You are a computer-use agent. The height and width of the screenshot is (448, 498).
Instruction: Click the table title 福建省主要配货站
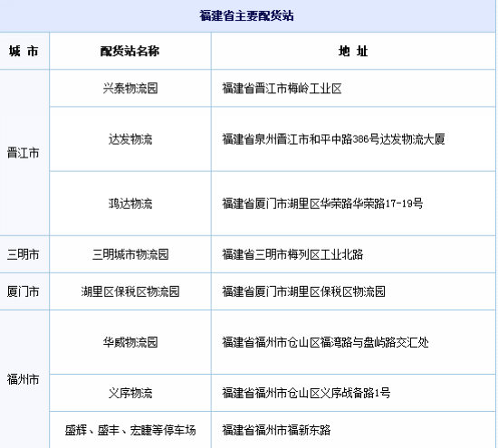pyautogui.click(x=246, y=15)
